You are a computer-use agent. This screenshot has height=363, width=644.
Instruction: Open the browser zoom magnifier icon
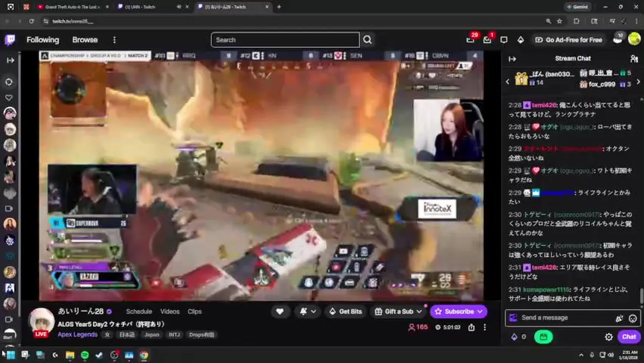[548, 21]
